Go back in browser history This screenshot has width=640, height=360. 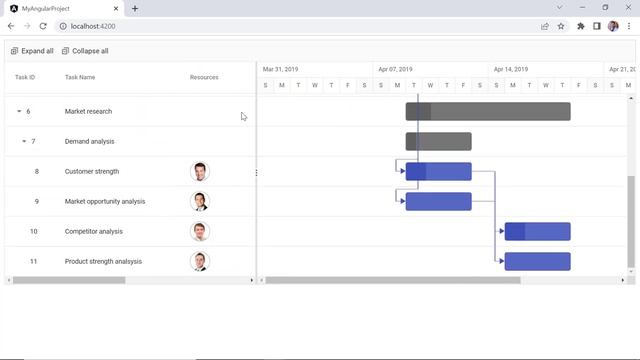click(11, 26)
